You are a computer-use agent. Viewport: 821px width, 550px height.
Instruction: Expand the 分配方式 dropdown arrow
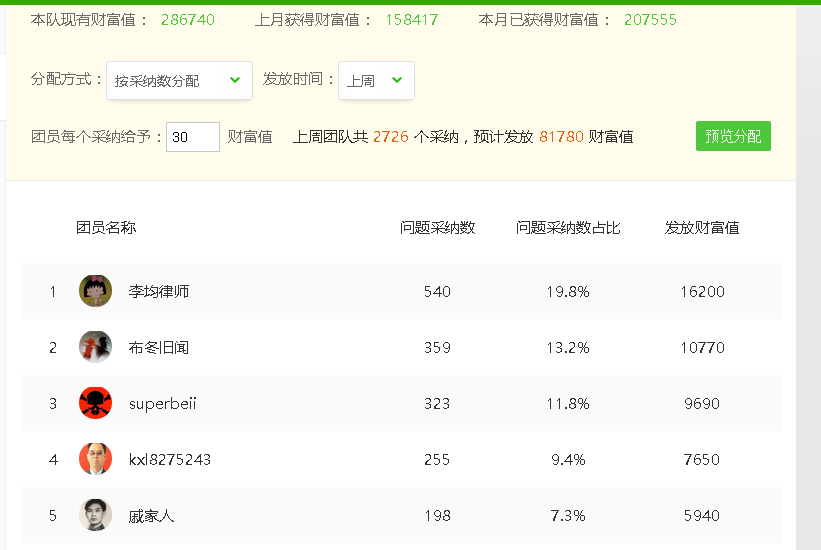pyautogui.click(x=235, y=80)
